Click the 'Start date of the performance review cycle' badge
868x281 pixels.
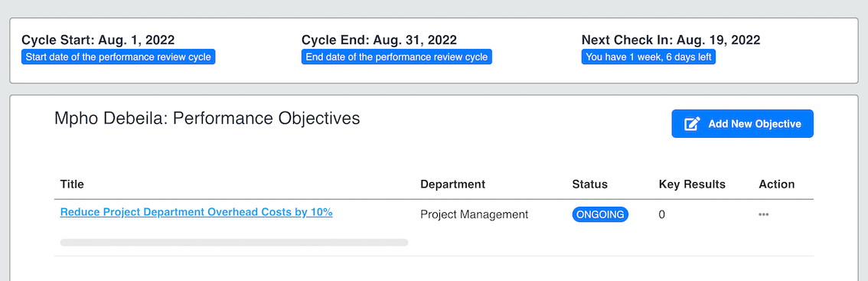click(x=119, y=57)
